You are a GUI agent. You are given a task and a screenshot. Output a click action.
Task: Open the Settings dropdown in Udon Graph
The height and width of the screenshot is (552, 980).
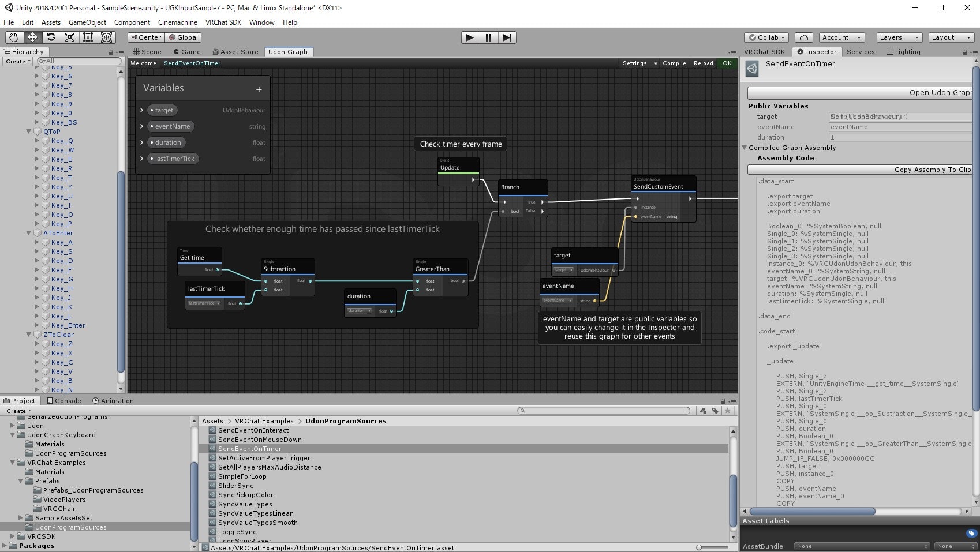[x=640, y=63]
